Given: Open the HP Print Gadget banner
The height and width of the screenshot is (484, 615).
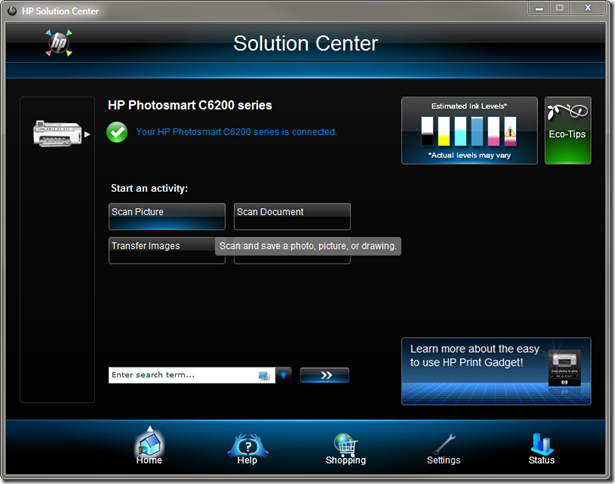Looking at the screenshot, I should (x=496, y=371).
